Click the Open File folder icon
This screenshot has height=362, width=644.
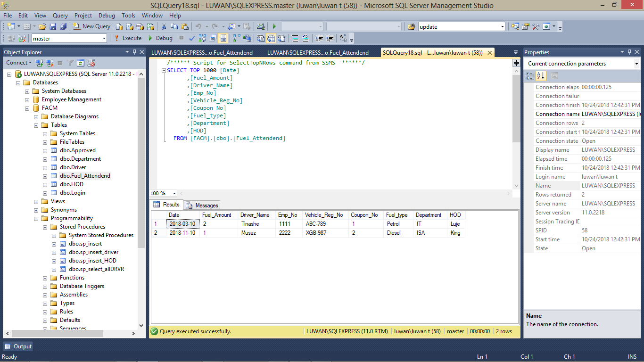[42, 26]
